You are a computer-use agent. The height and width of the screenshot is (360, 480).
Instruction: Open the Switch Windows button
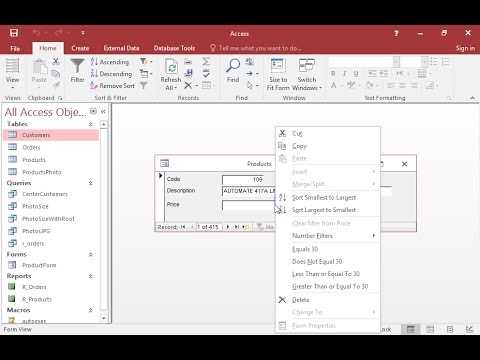tap(307, 74)
